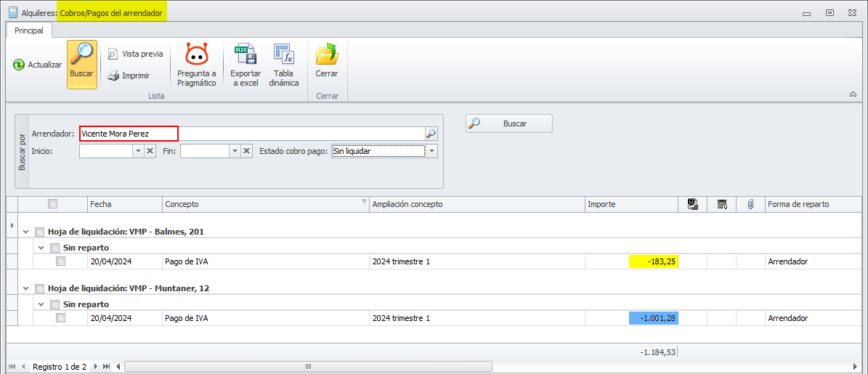Check the -183,25 Pago de IVA row checkbox
Viewport: 868px width, 374px height.
point(60,261)
